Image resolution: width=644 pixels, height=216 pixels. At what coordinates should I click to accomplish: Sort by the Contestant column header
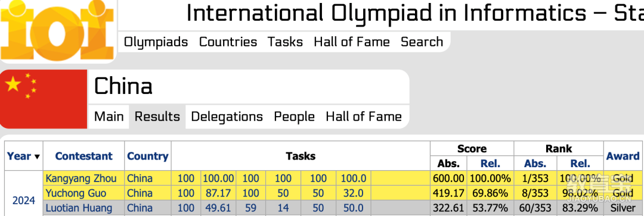(84, 156)
